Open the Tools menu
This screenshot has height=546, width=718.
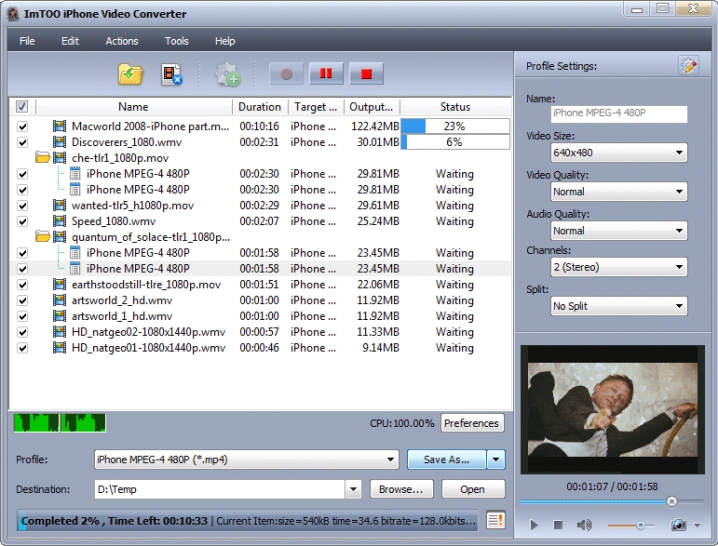click(x=176, y=41)
